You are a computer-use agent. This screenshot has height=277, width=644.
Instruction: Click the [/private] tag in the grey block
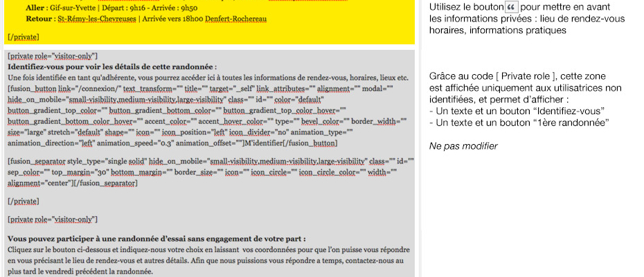(x=23, y=201)
